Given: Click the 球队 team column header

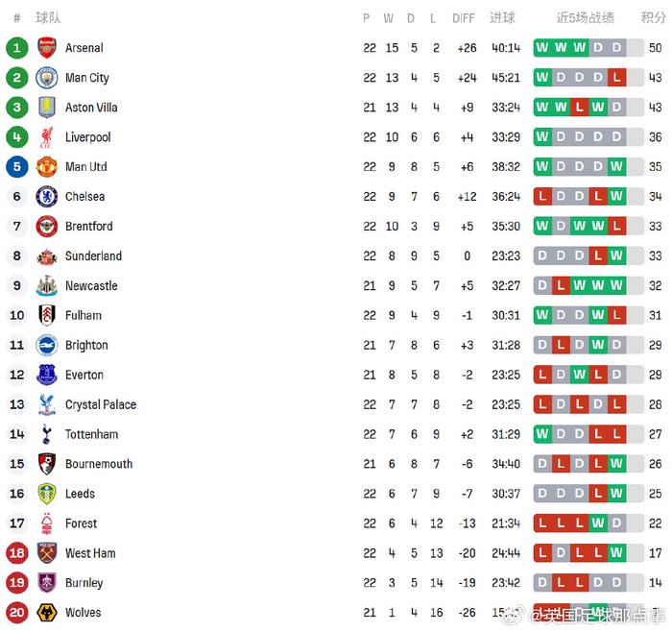Looking at the screenshot, I should coord(48,18).
